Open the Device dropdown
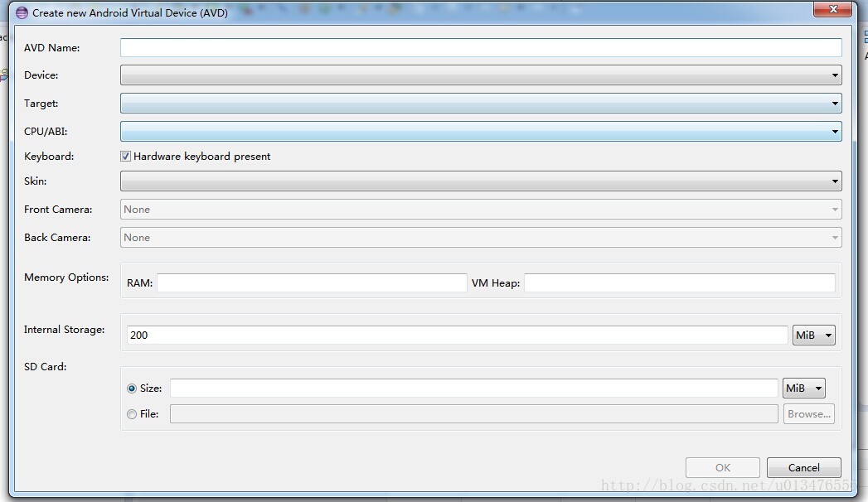 pos(481,75)
